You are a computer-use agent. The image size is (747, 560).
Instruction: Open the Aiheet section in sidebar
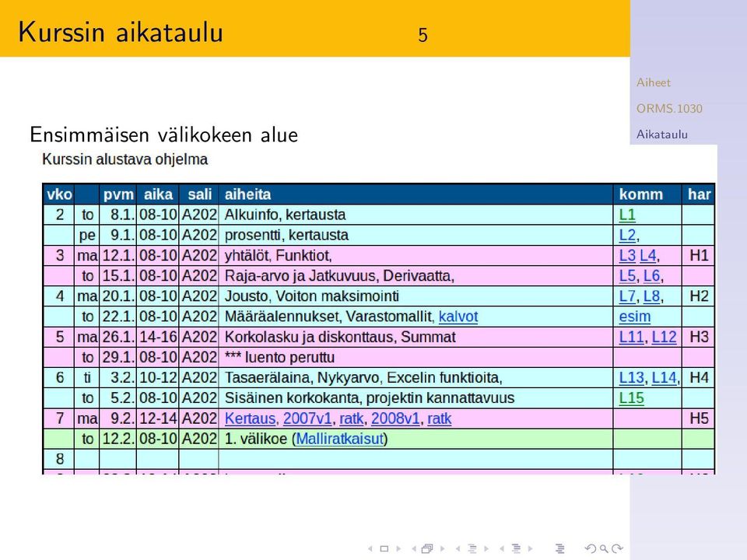tap(653, 82)
